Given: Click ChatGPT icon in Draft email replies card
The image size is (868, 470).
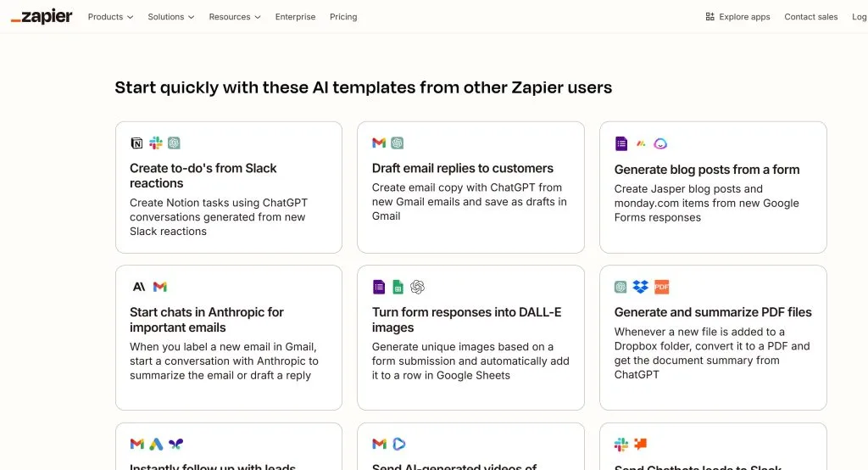Looking at the screenshot, I should (x=397, y=143).
